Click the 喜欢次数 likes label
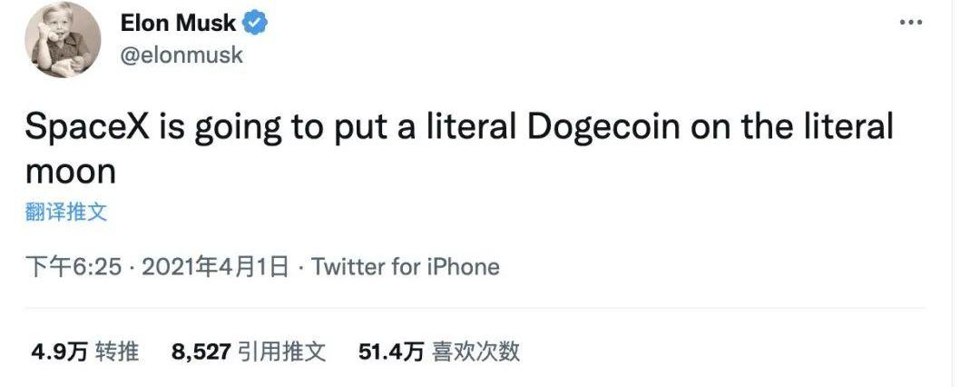 pos(476,352)
